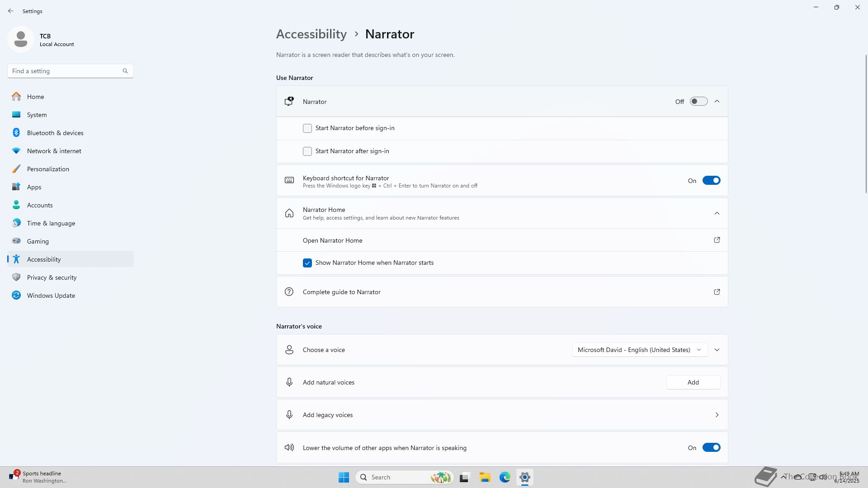Click Accessibility in the breadcrumb
The image size is (868, 488).
click(x=311, y=34)
